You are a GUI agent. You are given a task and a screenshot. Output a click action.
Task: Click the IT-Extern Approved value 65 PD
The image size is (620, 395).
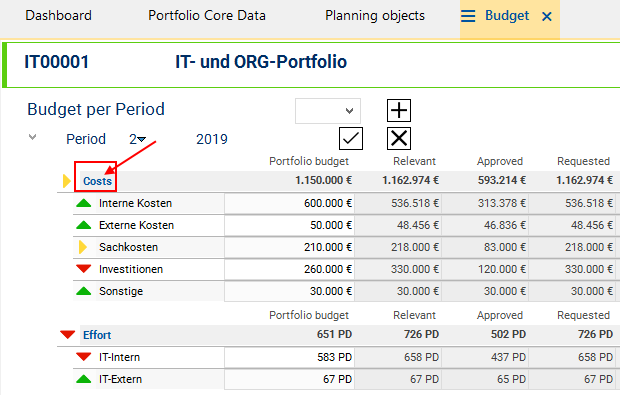(x=512, y=379)
